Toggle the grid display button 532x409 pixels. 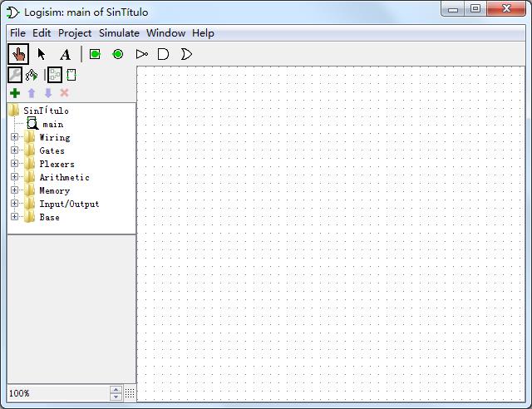[x=130, y=393]
